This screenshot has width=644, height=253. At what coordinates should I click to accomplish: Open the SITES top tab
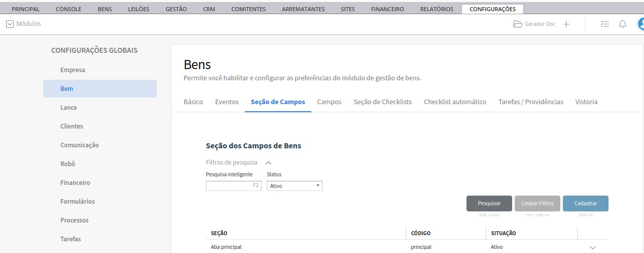click(x=348, y=9)
